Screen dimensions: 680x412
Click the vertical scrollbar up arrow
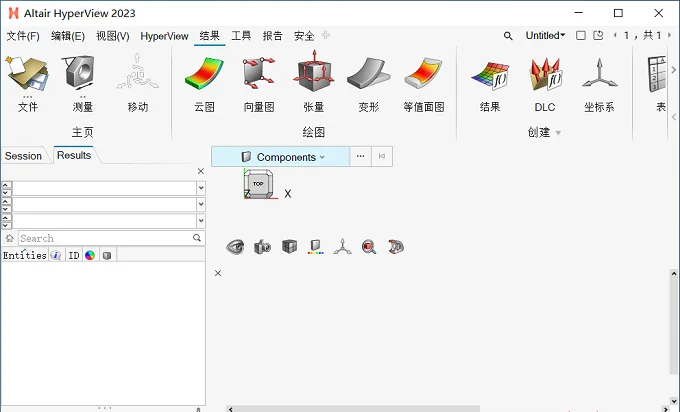673,274
